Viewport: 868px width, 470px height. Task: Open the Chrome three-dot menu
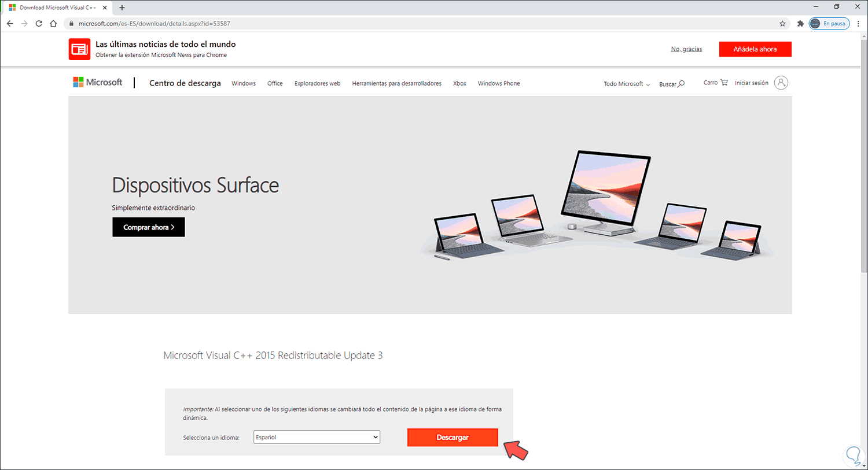[x=859, y=24]
